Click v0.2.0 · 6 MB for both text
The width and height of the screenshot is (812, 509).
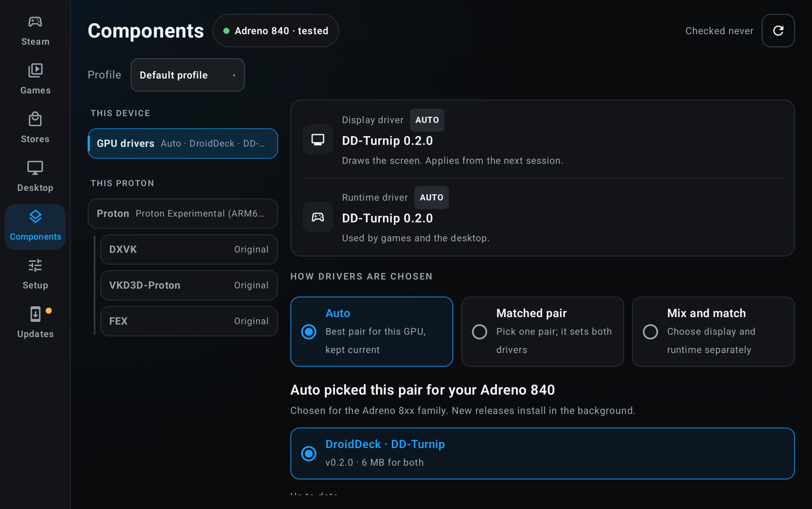coord(374,462)
